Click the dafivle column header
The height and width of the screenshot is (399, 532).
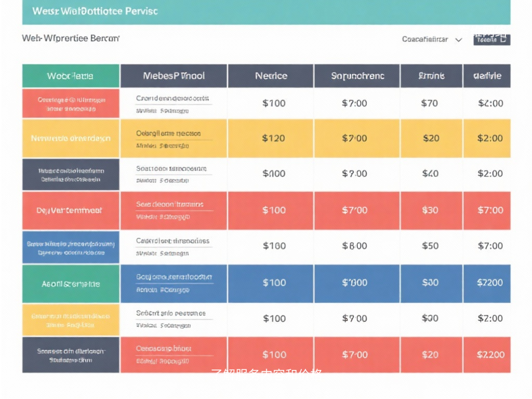tap(487, 76)
